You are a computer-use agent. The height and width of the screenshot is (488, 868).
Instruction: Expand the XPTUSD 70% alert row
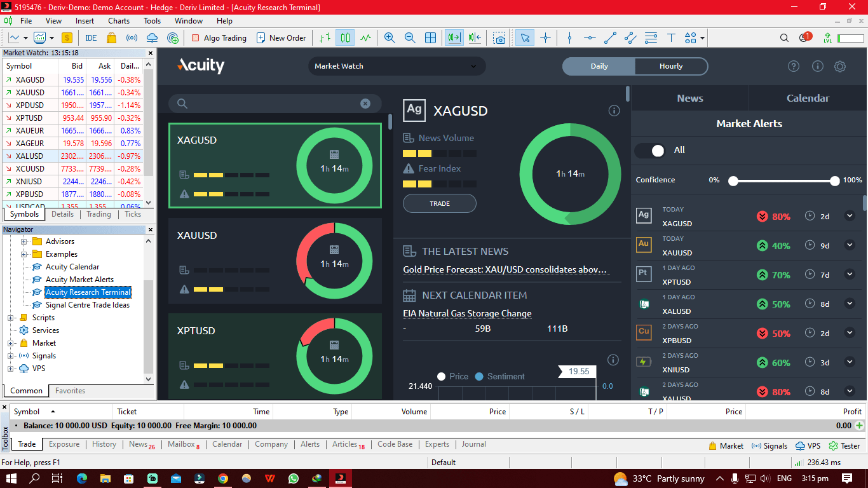click(x=850, y=274)
